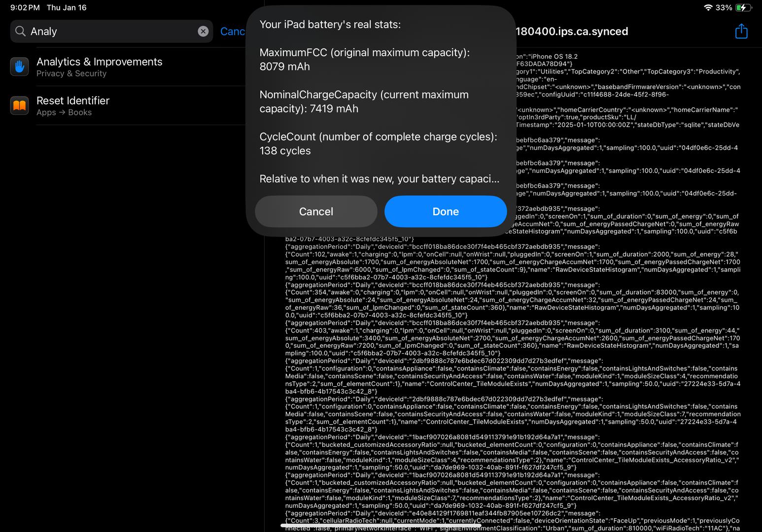Screen dimensions: 762x532
Task: Tap the home indicator bar at bottom
Action: pos(381,526)
